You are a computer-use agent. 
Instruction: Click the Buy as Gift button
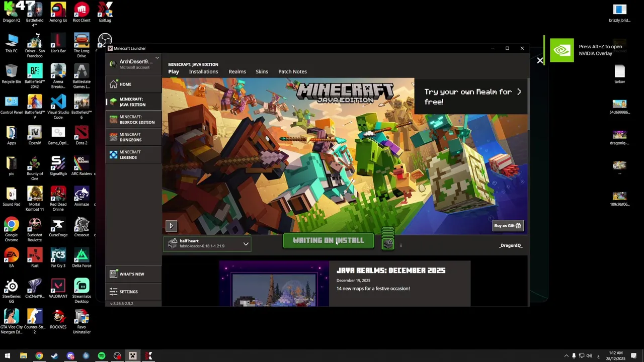(508, 226)
